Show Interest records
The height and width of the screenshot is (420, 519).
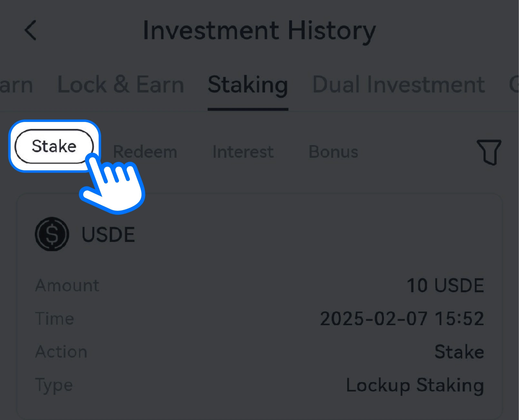coord(243,152)
